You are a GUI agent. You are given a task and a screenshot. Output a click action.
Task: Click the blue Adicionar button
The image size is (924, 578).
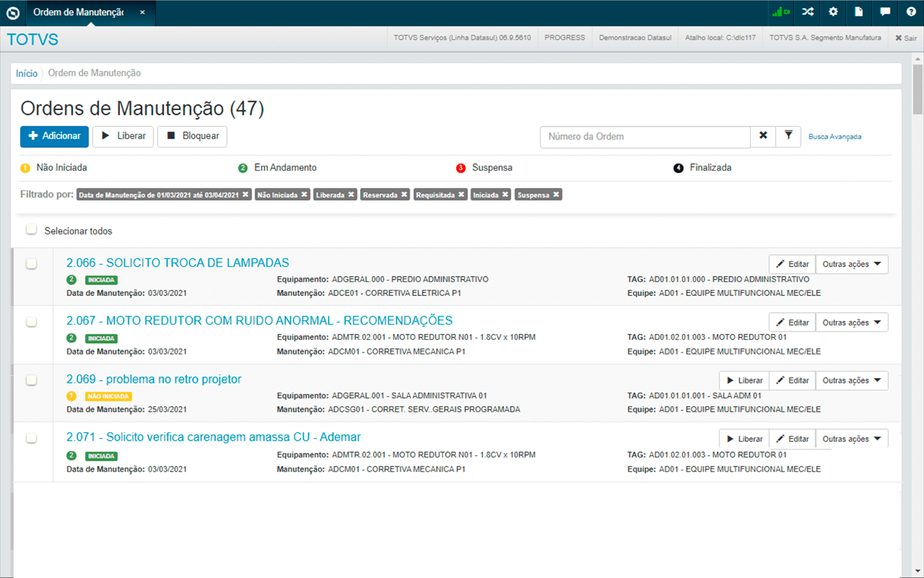coord(54,136)
